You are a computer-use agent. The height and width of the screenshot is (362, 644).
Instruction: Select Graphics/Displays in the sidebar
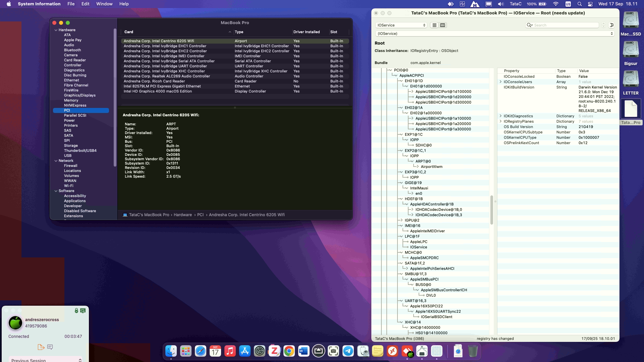(79, 95)
